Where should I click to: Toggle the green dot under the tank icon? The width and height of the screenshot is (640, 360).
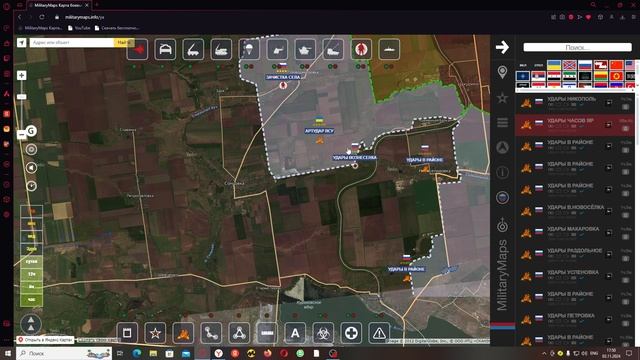coord(302,66)
